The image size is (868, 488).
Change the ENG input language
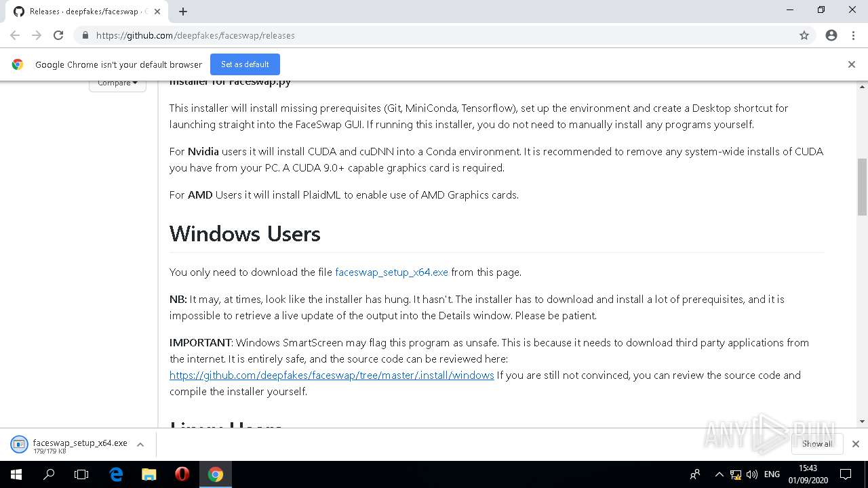(x=772, y=474)
